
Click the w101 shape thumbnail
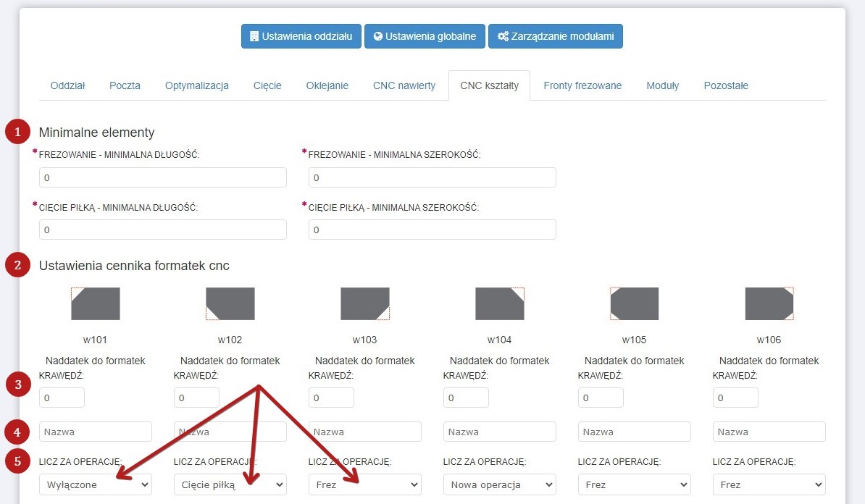click(96, 303)
